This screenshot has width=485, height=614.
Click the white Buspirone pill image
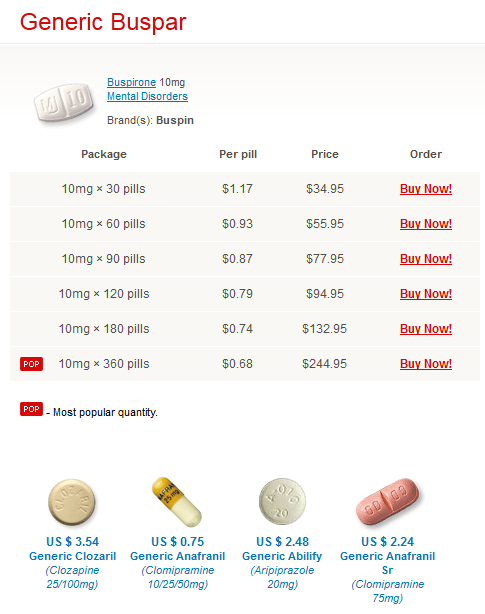tap(64, 103)
